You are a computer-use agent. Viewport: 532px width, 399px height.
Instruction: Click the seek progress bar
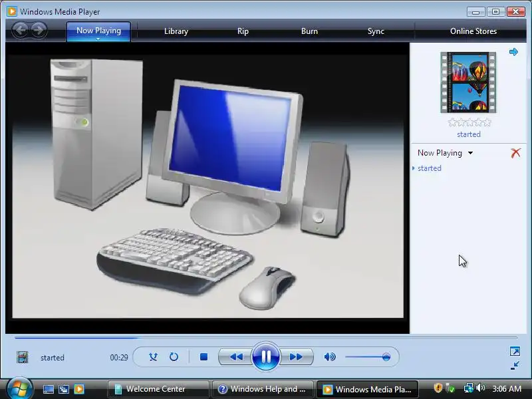point(266,338)
